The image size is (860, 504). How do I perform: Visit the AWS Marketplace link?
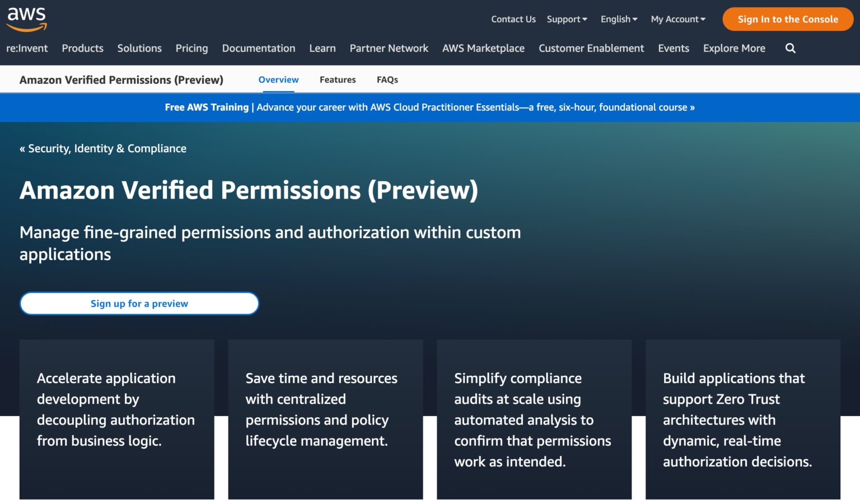tap(483, 48)
